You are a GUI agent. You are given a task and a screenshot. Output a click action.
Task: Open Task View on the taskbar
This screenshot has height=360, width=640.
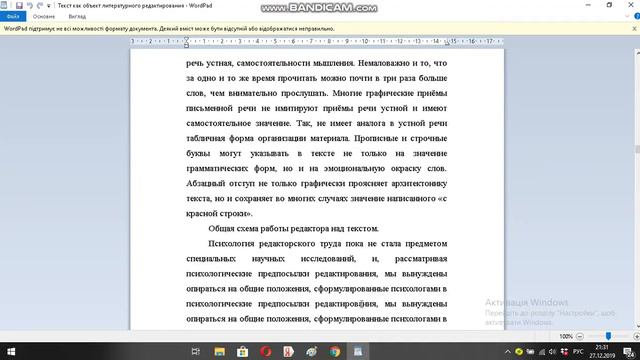coord(196,351)
